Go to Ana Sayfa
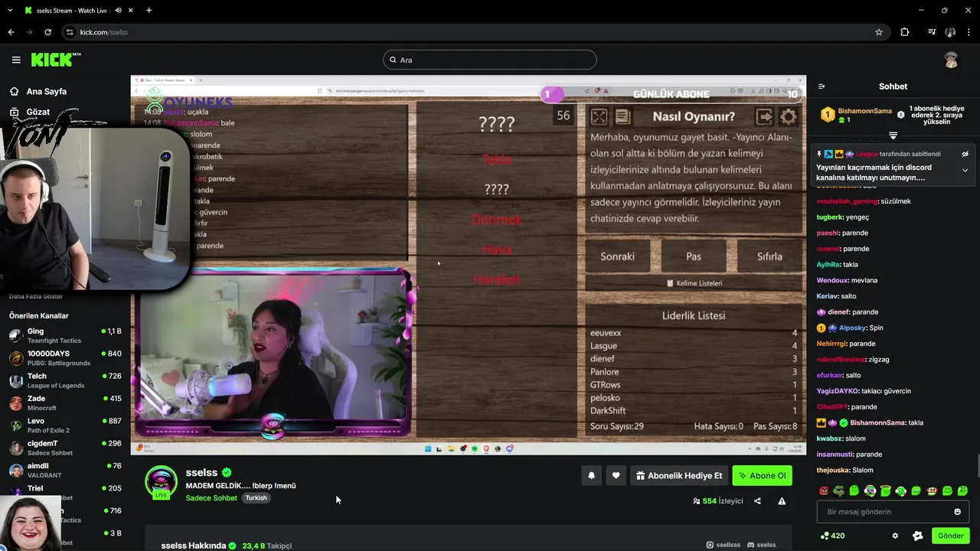The width and height of the screenshot is (980, 551). (38, 91)
